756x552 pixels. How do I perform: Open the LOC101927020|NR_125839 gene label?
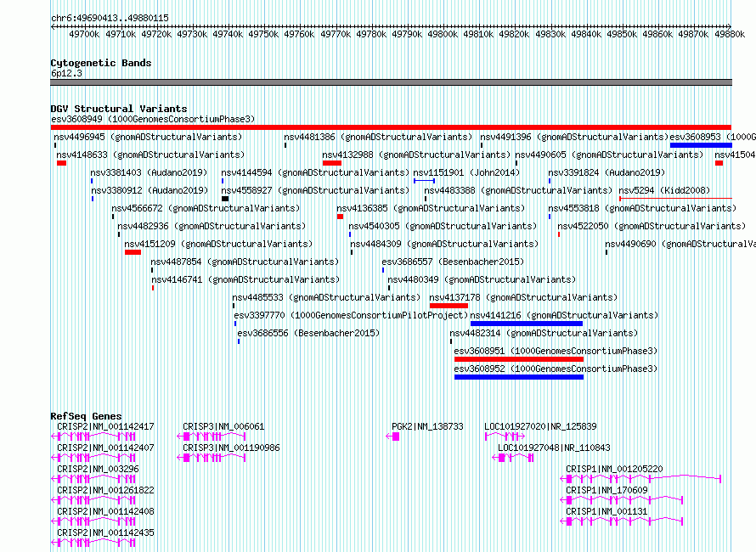coord(540,426)
